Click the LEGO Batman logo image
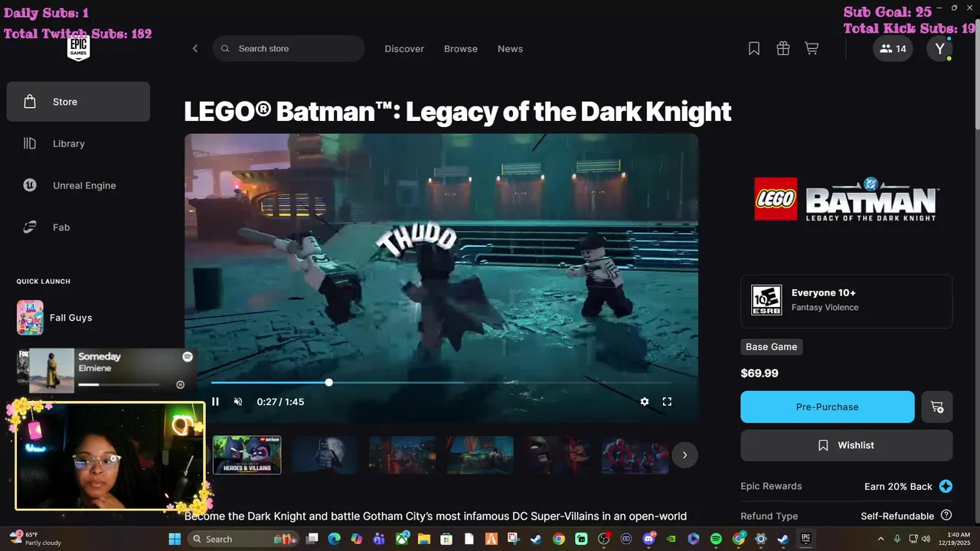 (x=847, y=199)
